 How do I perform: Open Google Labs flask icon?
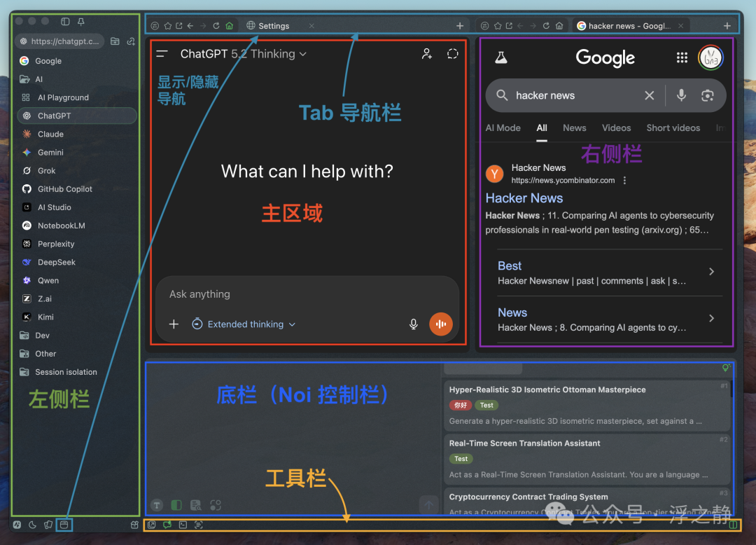click(x=501, y=58)
